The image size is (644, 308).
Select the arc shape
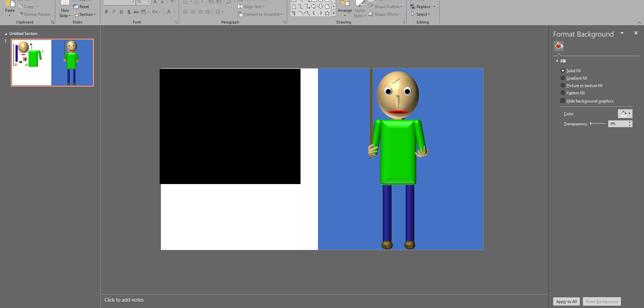(x=301, y=13)
